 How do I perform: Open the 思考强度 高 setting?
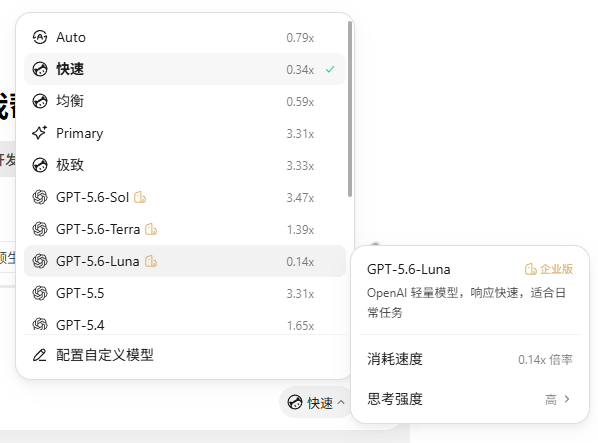[x=470, y=399]
